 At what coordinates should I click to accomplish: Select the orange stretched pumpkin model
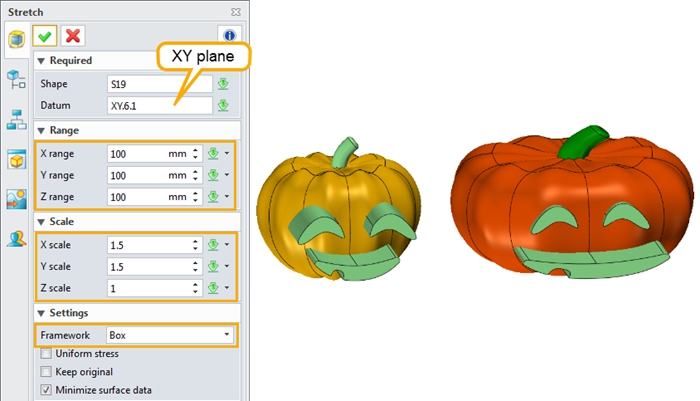pyautogui.click(x=572, y=202)
